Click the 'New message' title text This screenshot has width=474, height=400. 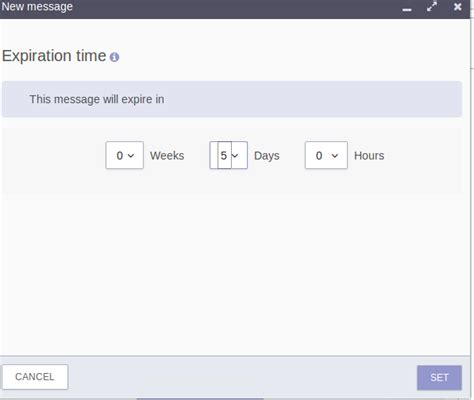coord(37,7)
